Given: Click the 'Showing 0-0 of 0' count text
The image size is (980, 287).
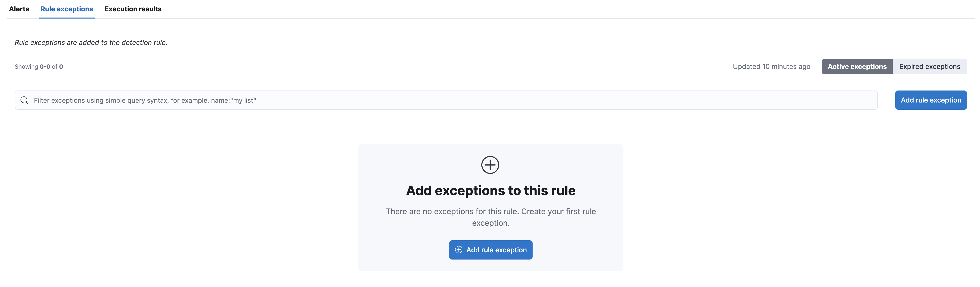Looking at the screenshot, I should tap(39, 66).
